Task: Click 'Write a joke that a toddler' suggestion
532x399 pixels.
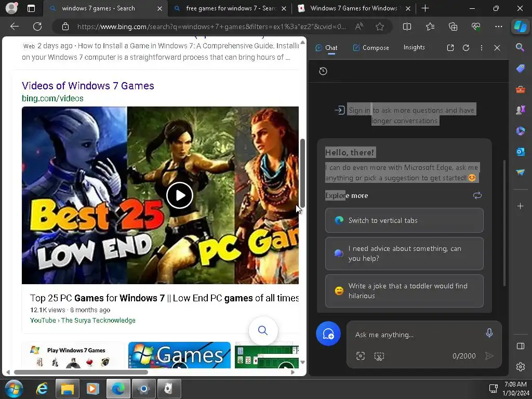Action: coord(404,291)
